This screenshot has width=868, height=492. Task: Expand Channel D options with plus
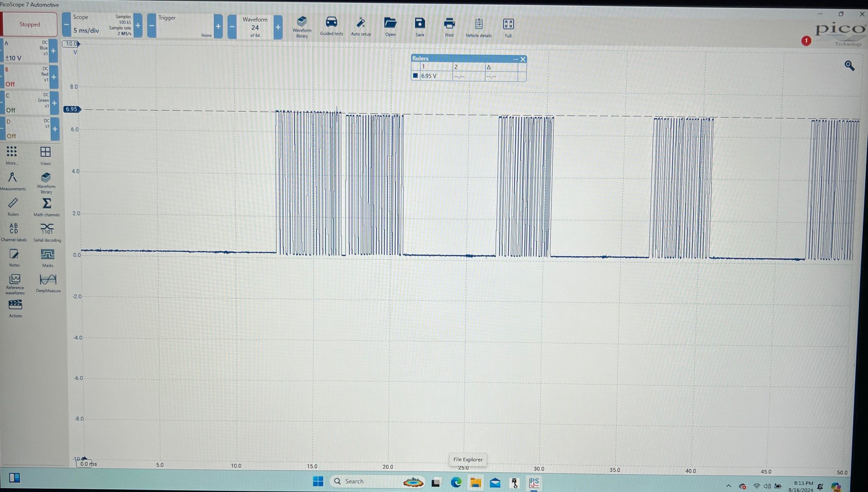point(55,129)
